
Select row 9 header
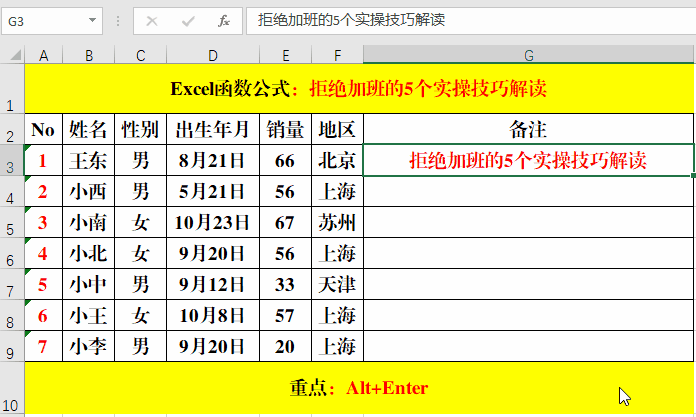pos(12,346)
